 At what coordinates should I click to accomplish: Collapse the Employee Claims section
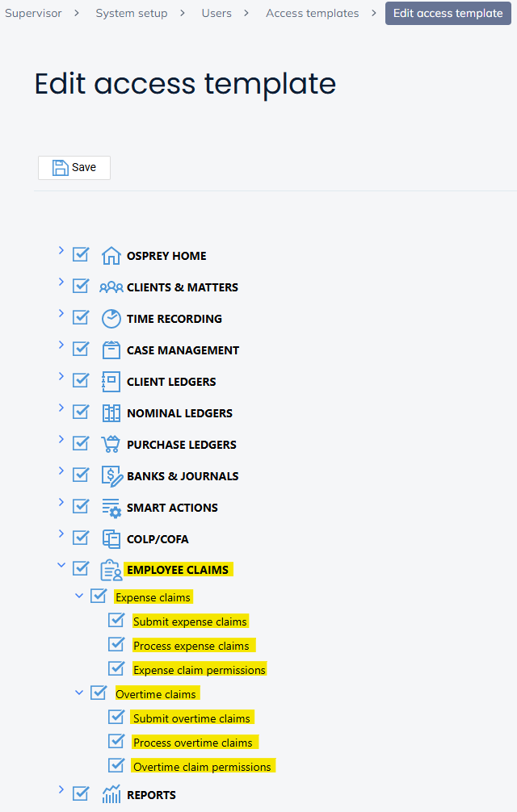61,566
